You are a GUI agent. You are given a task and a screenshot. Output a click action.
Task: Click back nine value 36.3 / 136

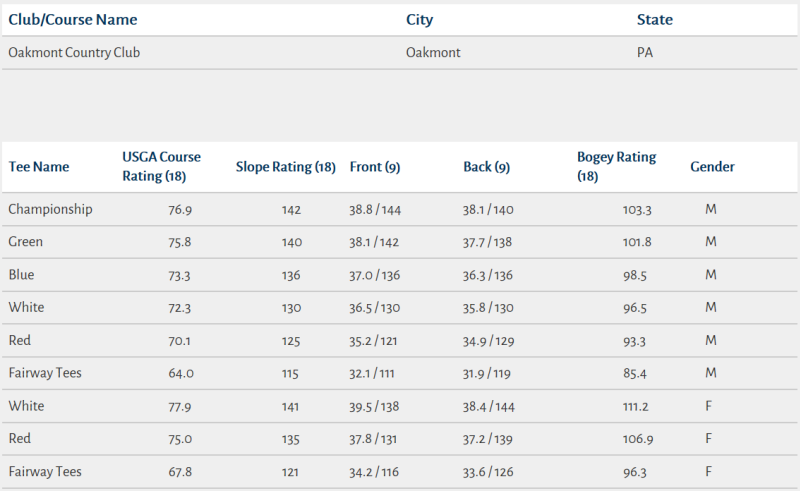coord(488,276)
